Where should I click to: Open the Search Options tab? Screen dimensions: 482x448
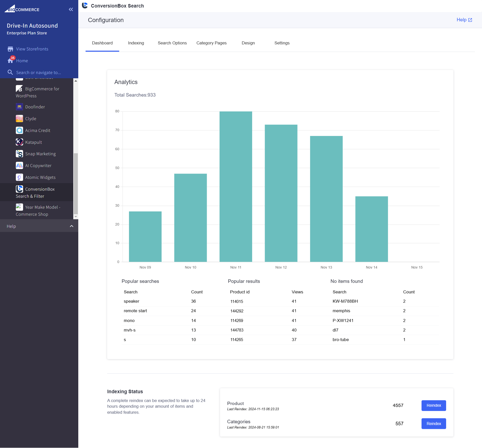pyautogui.click(x=172, y=43)
